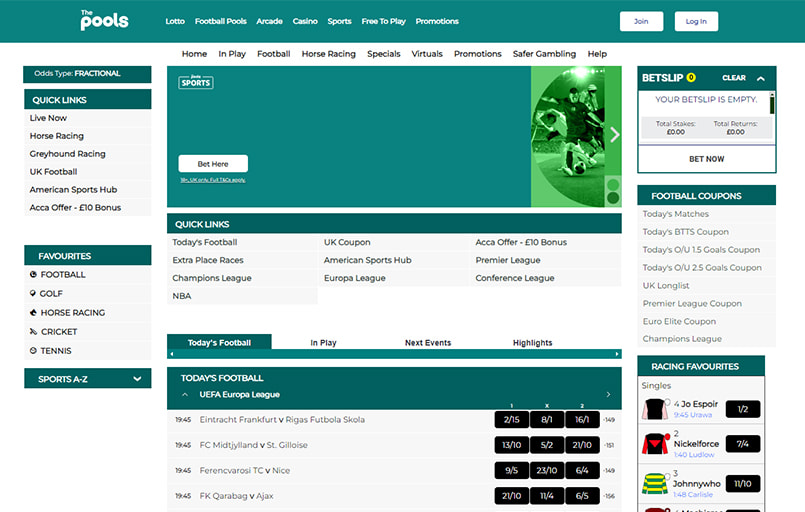Open the yellow betslip count badge
This screenshot has height=512, width=805.
(x=691, y=78)
